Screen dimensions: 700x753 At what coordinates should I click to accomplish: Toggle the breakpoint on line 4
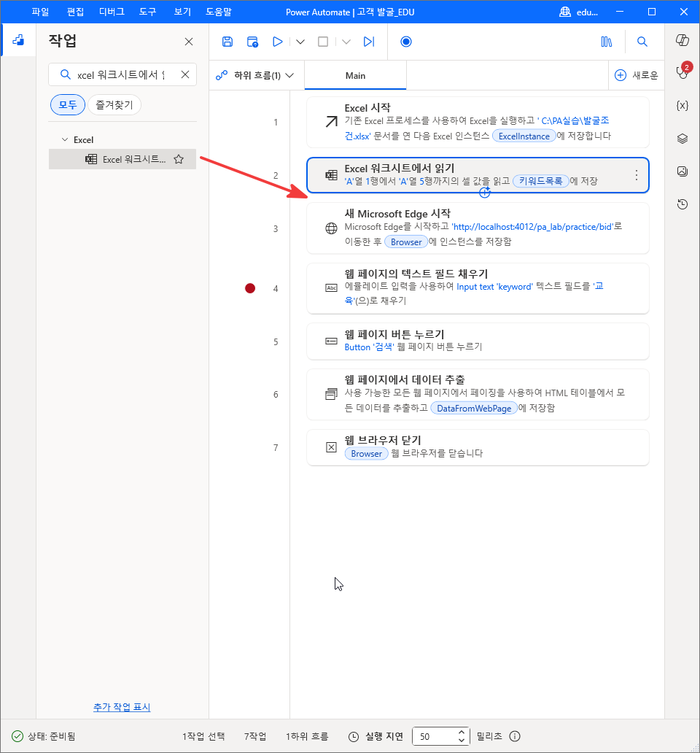[x=250, y=288]
